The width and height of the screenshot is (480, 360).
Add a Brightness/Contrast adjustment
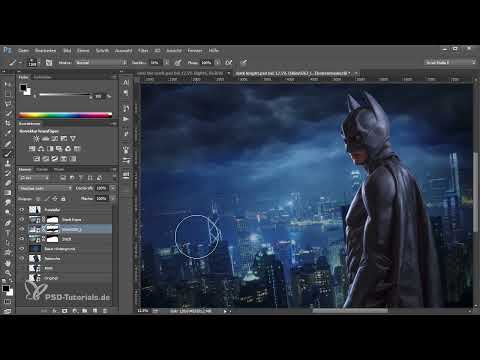[36, 138]
